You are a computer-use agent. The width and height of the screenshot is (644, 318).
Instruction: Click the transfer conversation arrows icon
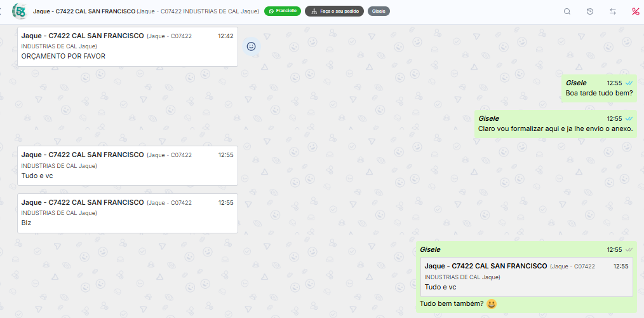[x=613, y=11]
